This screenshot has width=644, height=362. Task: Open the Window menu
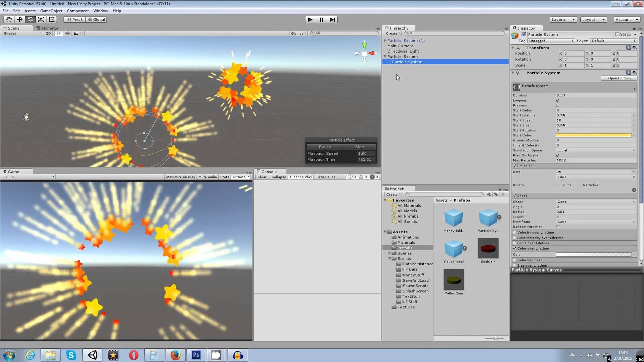pos(100,11)
